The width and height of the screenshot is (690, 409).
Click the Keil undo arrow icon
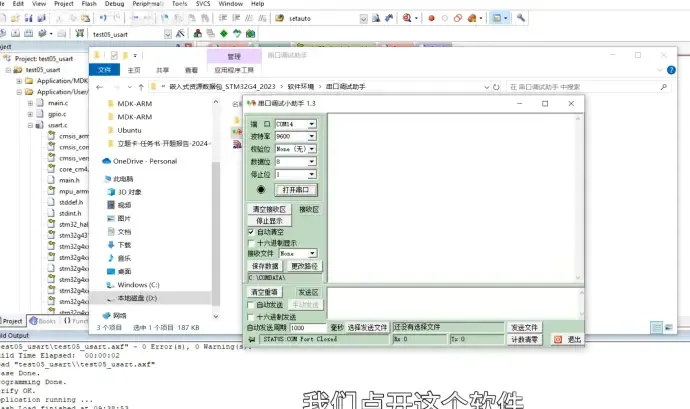pos(101,17)
